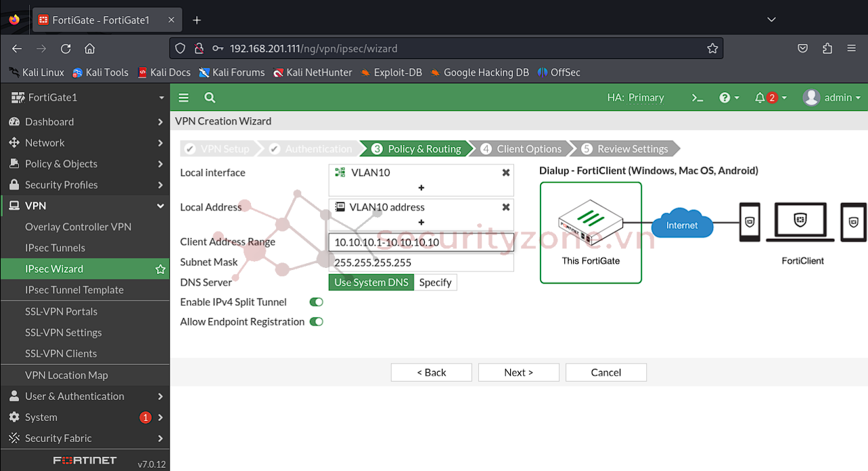Screen dimensions: 868x471
Task: Select Specify DNS Server option
Action: [435, 282]
